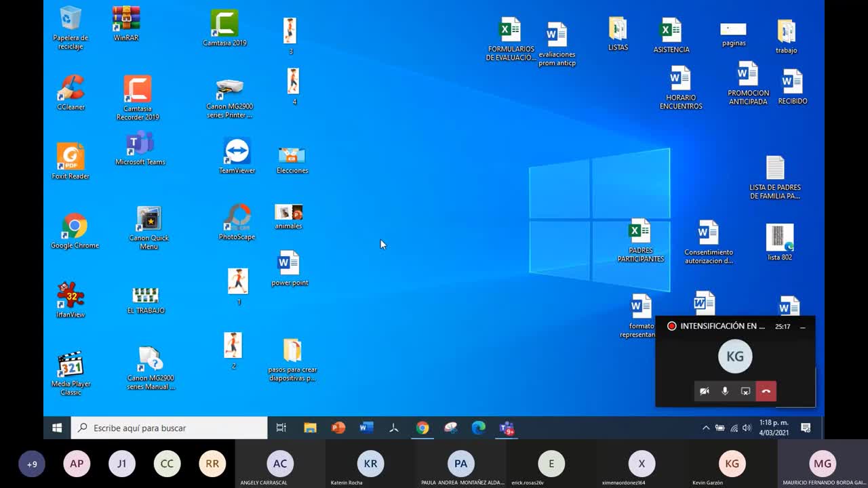This screenshot has width=868, height=488.
Task: Switch to Word on the taskbar
Action: (366, 428)
